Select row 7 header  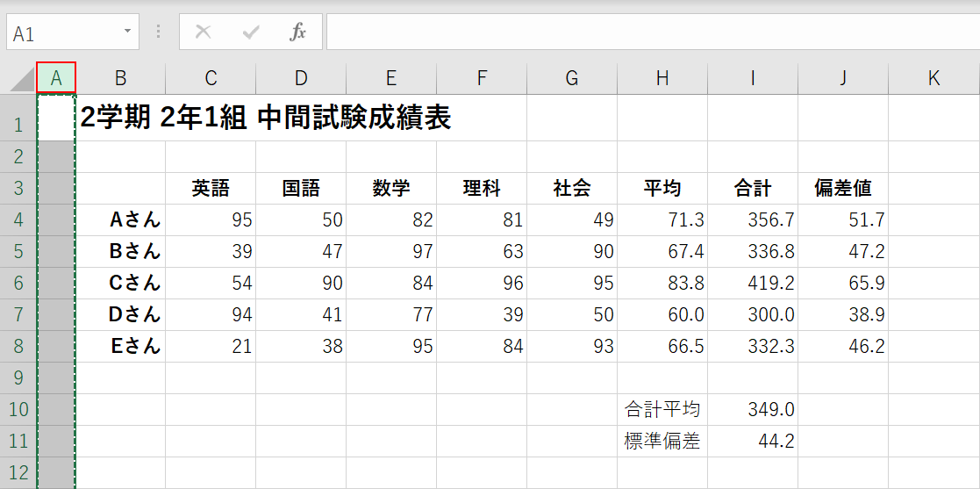click(x=18, y=314)
